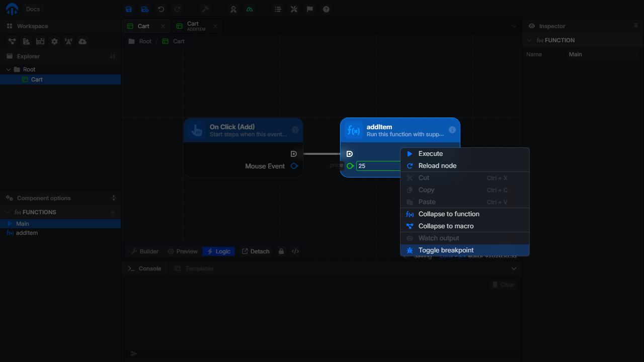Add a function with the plus icon

click(113, 212)
